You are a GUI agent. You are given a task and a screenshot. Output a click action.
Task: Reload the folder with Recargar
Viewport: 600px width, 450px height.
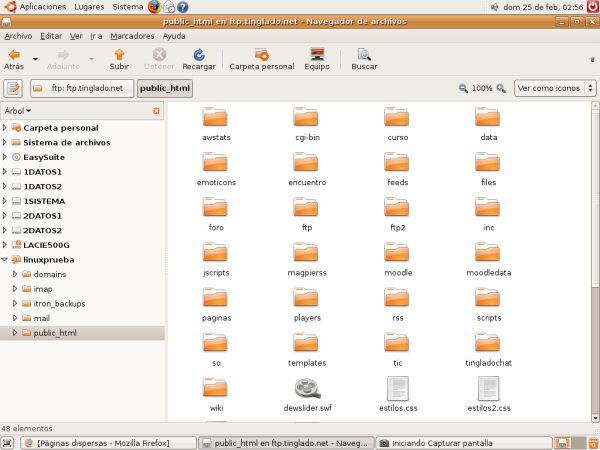[x=199, y=59]
